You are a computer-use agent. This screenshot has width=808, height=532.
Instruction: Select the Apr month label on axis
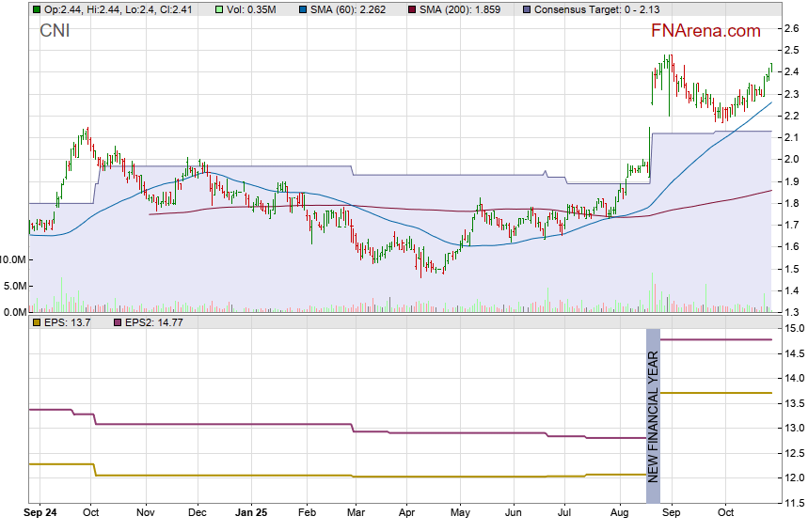pyautogui.click(x=405, y=514)
